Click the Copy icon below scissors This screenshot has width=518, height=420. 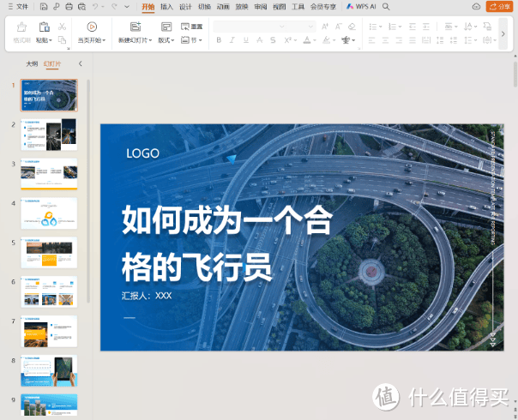coord(62,40)
